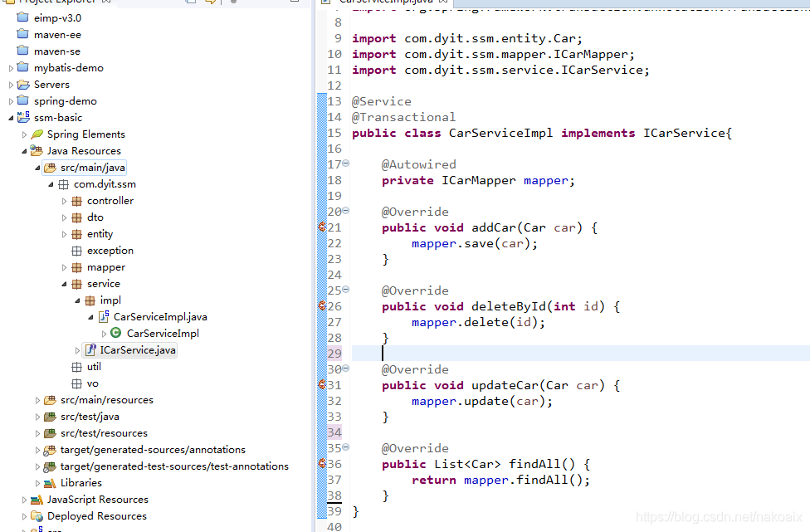Click the eimp-v3.0 project folder icon
This screenshot has width=810, height=532.
click(22, 17)
